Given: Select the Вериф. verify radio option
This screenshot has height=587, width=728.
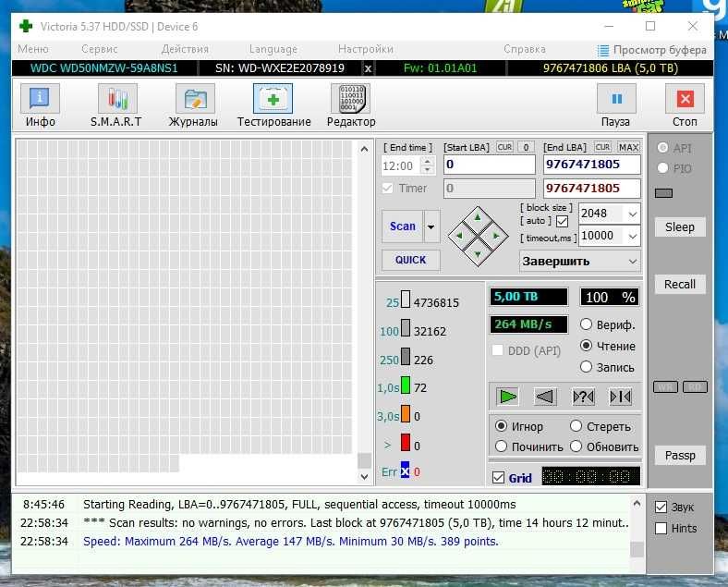Looking at the screenshot, I should (586, 324).
